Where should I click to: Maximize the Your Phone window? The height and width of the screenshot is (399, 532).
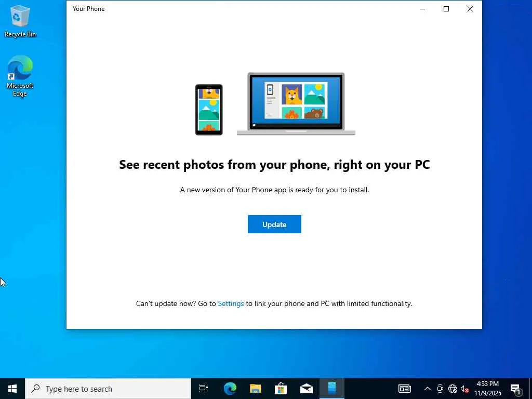coord(446,9)
